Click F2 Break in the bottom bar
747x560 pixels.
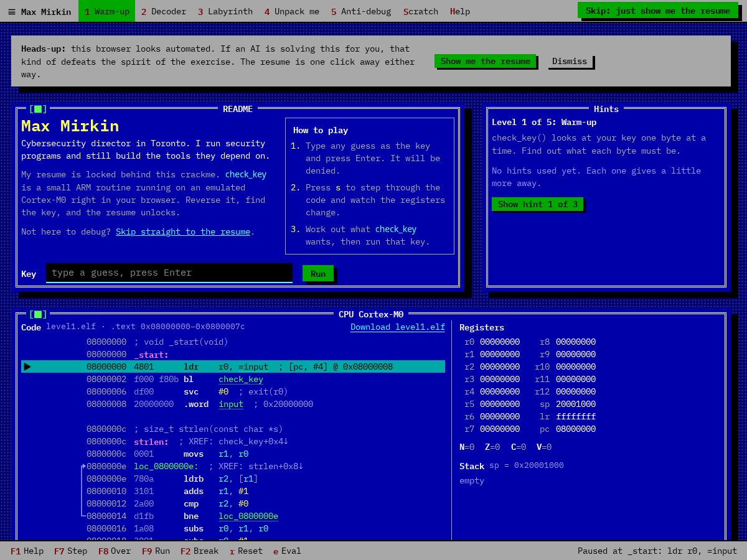point(199,551)
